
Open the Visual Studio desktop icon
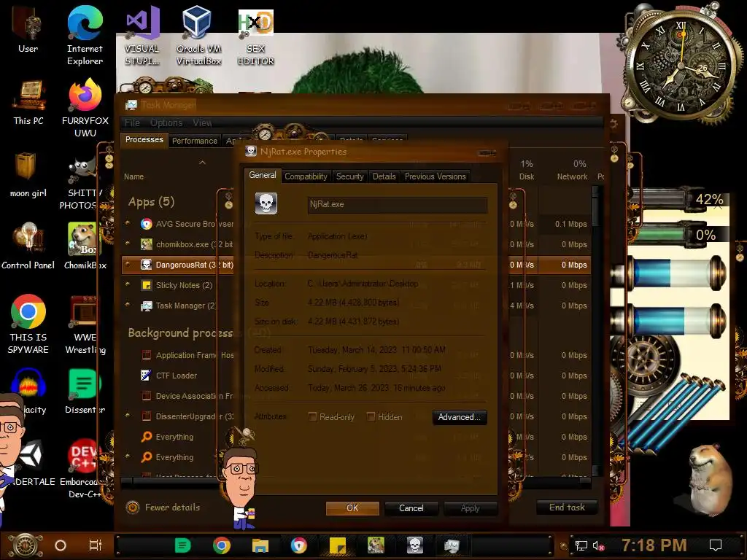[x=142, y=34]
